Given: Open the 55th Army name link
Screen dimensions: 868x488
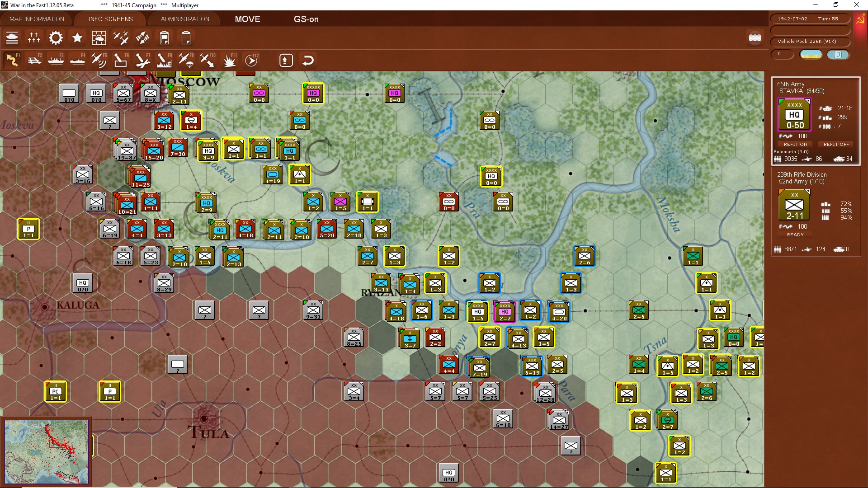Looking at the screenshot, I should [791, 84].
